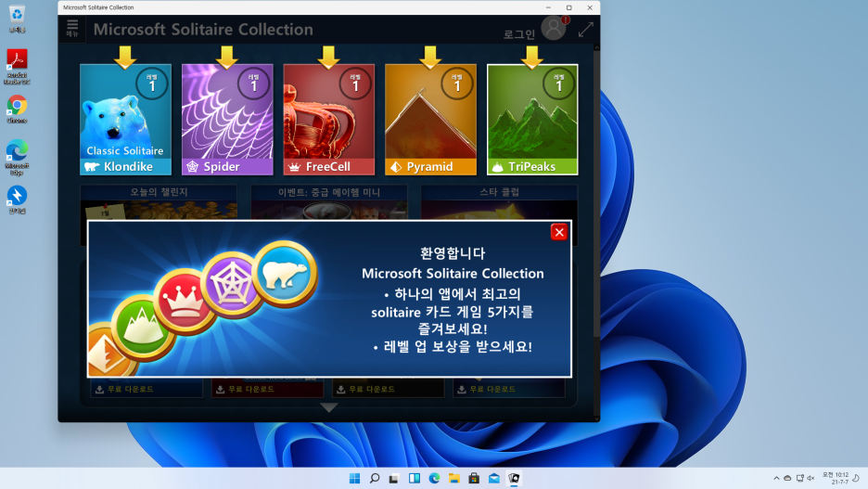This screenshot has width=868, height=489.
Task: Open the 이벤트: 중급 메이헴 미니 panel
Action: pyautogui.click(x=329, y=203)
